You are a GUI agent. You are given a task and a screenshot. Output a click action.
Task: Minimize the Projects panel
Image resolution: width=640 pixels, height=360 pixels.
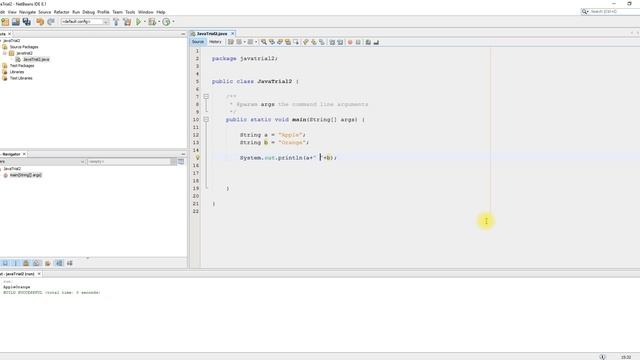point(183,34)
